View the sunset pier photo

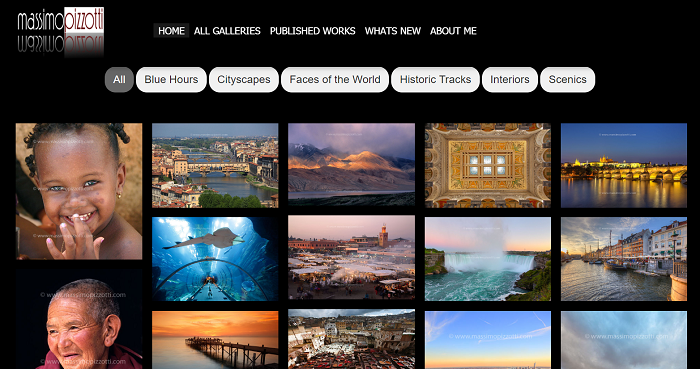215,340
